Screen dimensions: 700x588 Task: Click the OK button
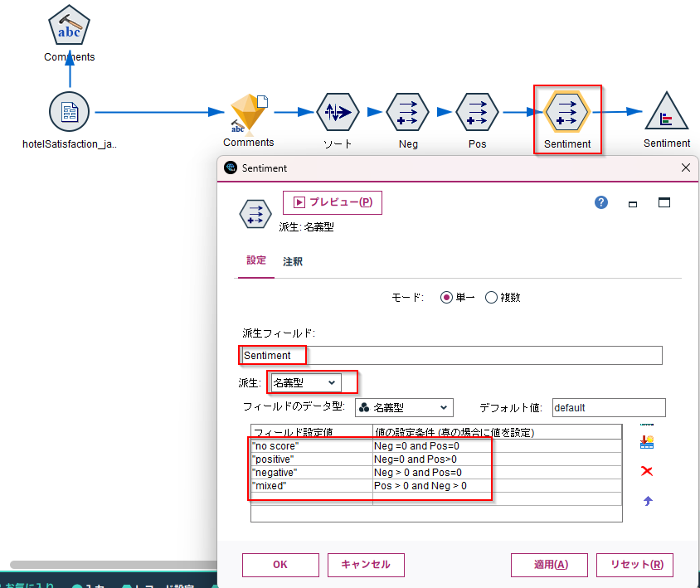coord(280,565)
